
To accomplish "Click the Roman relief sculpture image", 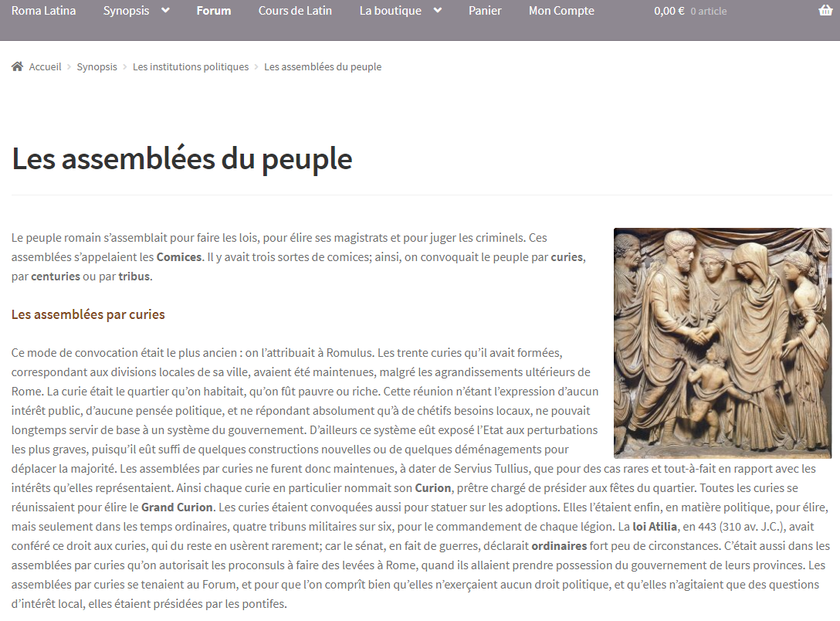I will click(x=722, y=343).
